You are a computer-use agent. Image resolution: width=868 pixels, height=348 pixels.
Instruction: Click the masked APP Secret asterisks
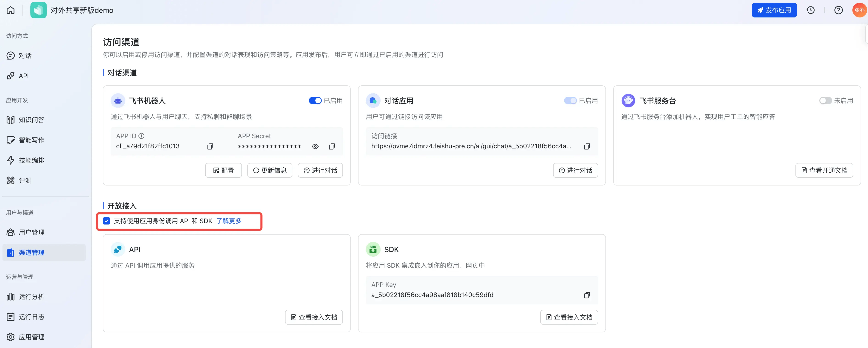coord(269,146)
